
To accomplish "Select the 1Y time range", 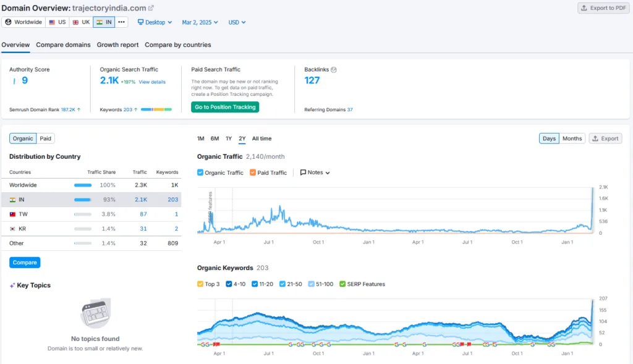I will (x=229, y=138).
